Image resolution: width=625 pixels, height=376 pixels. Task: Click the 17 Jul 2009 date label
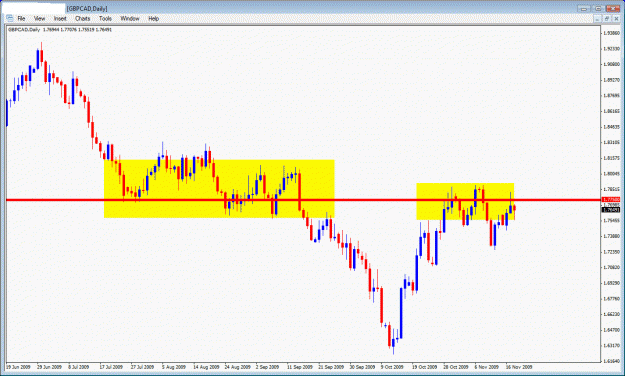111,367
